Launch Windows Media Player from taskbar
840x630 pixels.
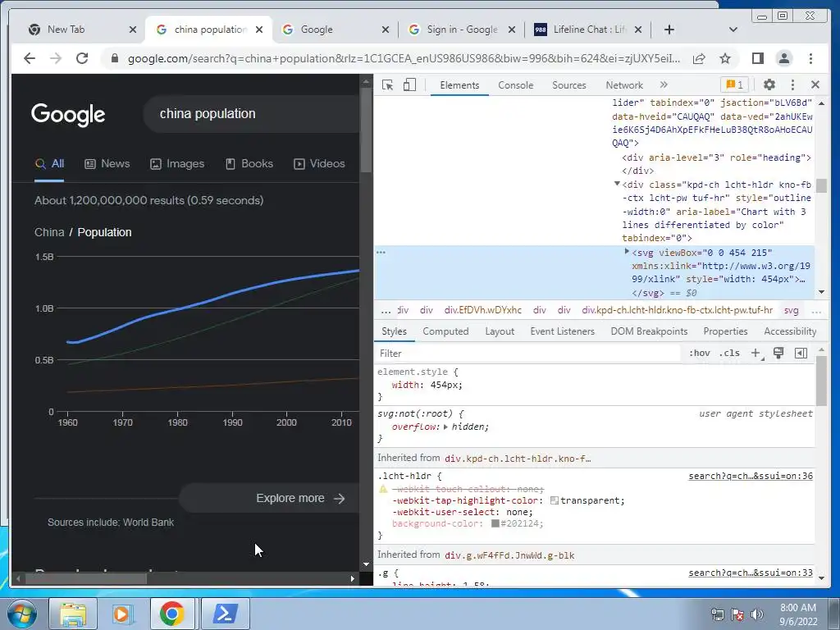tap(121, 614)
